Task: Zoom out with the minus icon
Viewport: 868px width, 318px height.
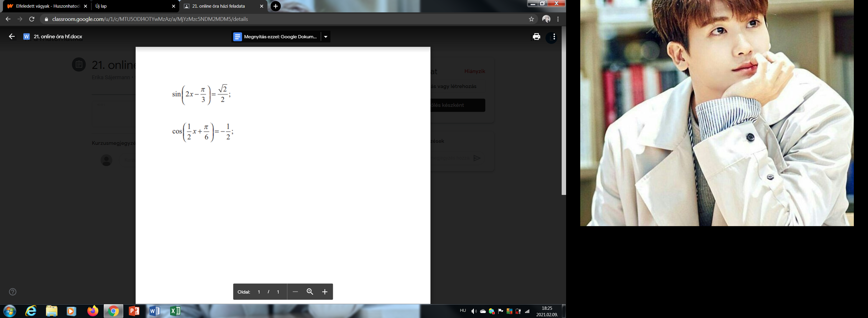Action: click(295, 292)
